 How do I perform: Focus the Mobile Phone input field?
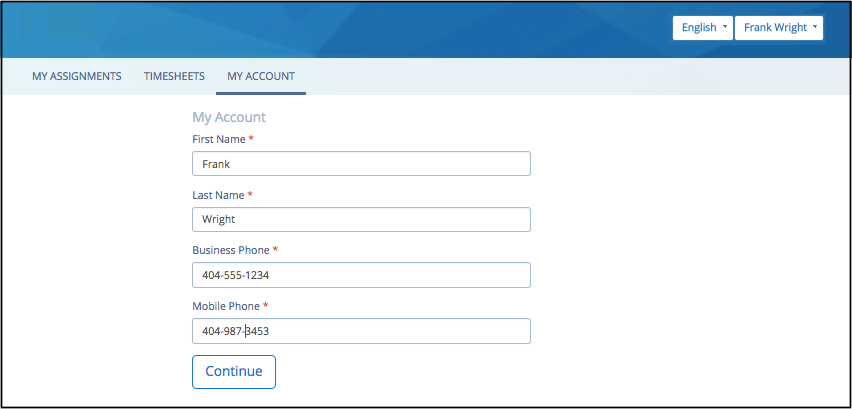point(361,331)
